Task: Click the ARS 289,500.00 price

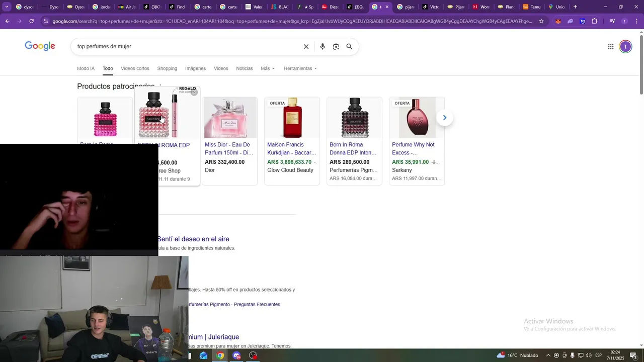Action: tap(349, 162)
